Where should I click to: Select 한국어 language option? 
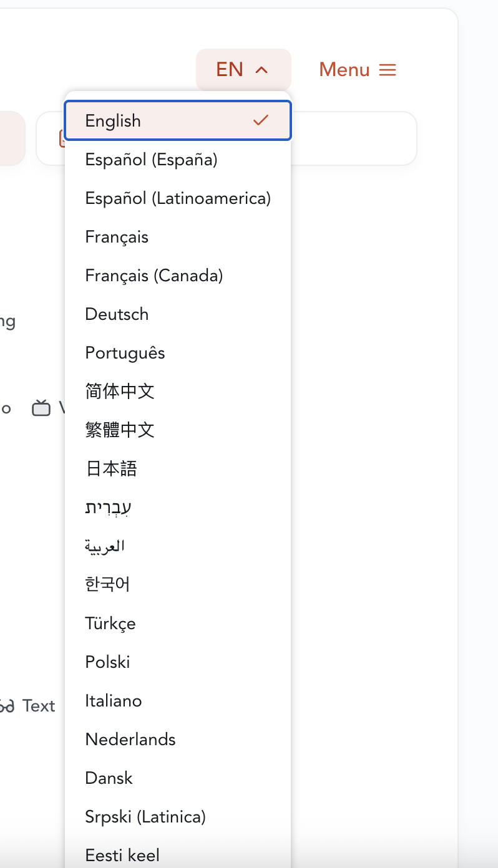click(107, 585)
